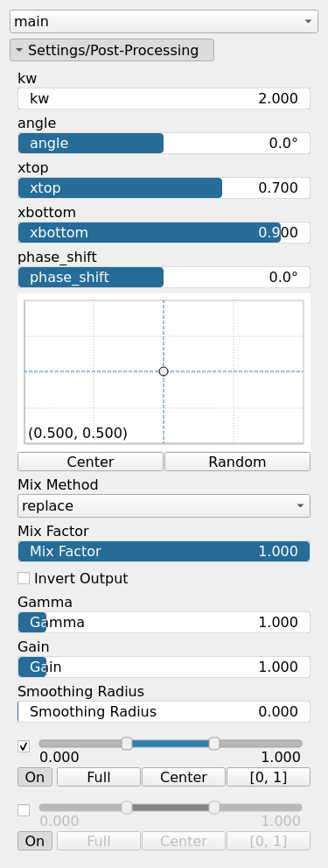328x868 pixels.
Task: Click the xtop slider
Action: 164,188
